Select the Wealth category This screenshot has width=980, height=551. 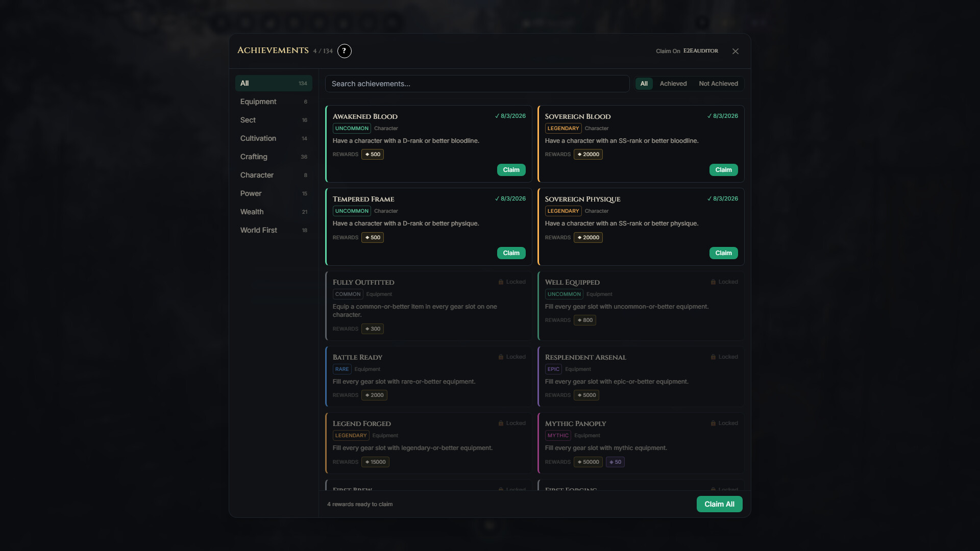click(274, 212)
